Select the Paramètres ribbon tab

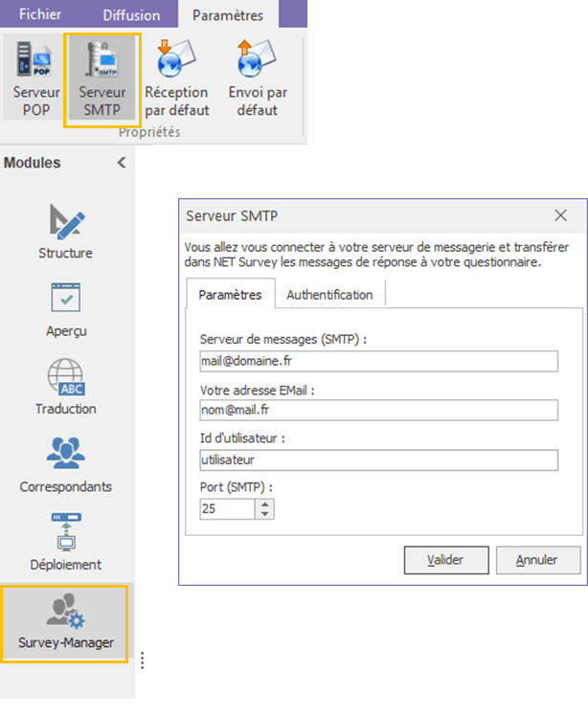228,15
